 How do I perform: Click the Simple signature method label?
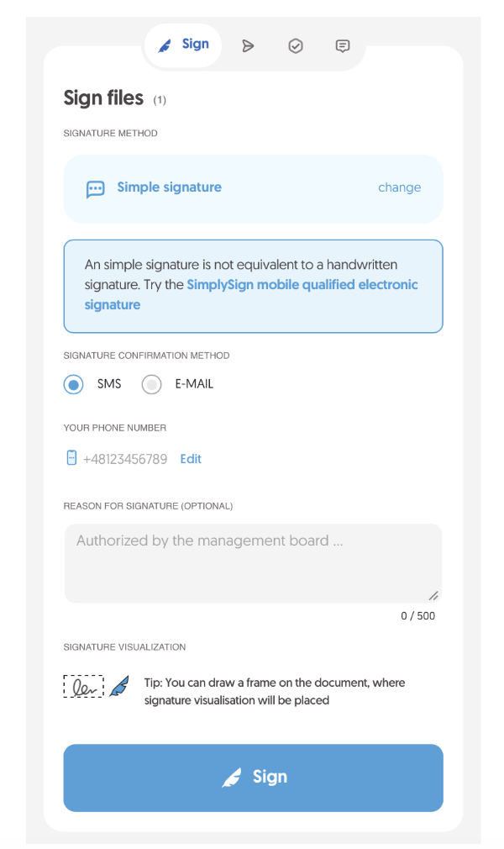[x=169, y=187]
